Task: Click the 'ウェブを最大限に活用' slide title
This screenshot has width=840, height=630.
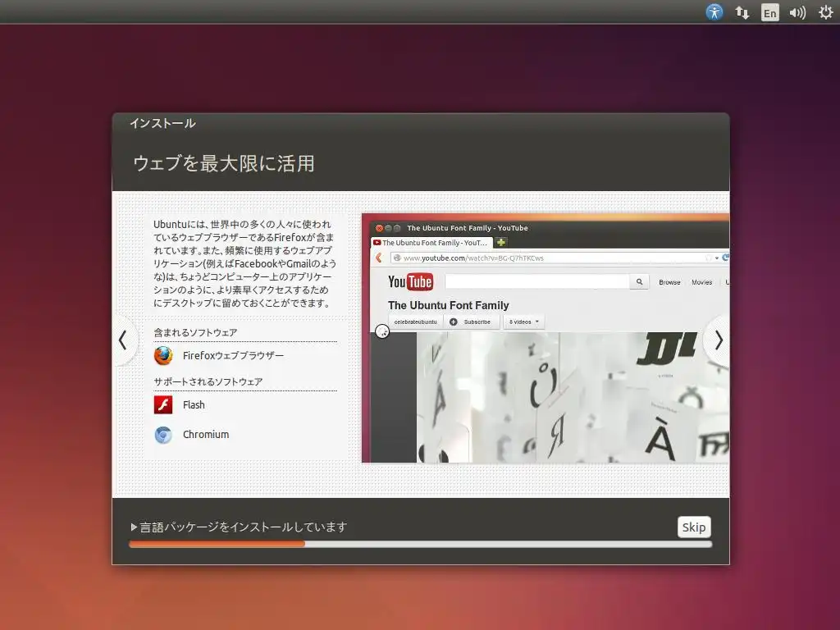Action: pyautogui.click(x=224, y=163)
